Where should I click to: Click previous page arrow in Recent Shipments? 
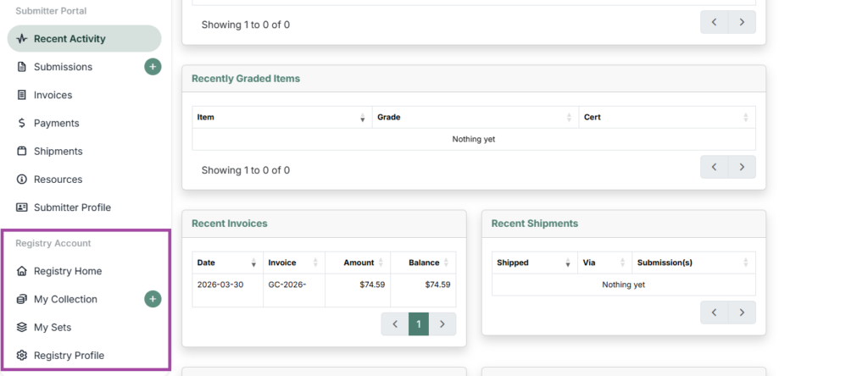(714, 312)
